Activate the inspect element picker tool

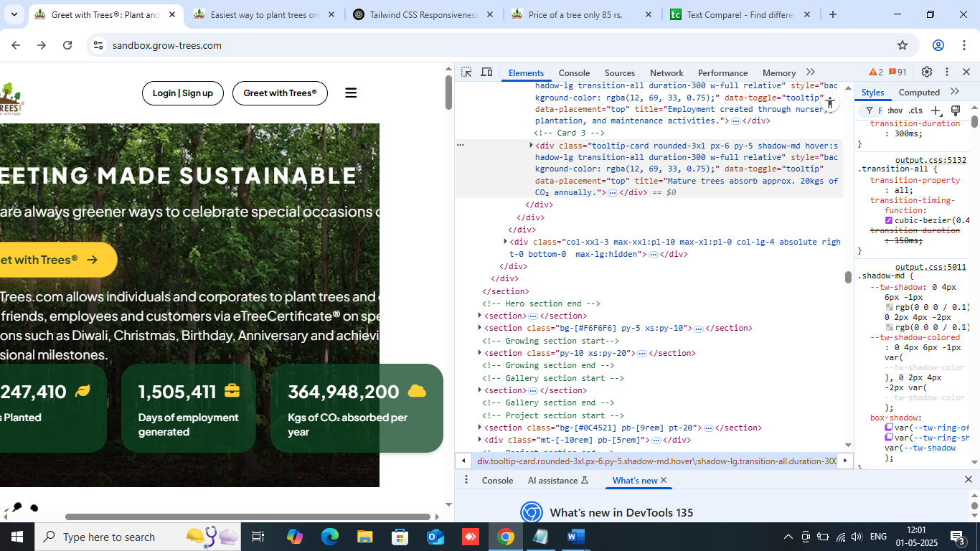466,72
